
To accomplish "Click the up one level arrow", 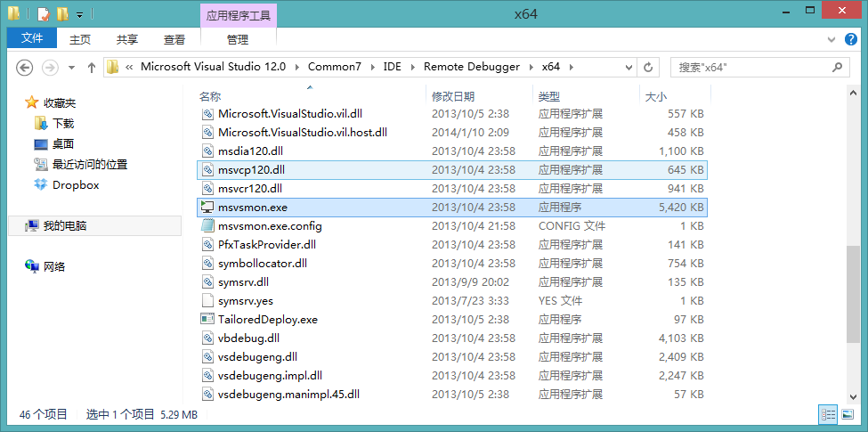I will (x=92, y=67).
